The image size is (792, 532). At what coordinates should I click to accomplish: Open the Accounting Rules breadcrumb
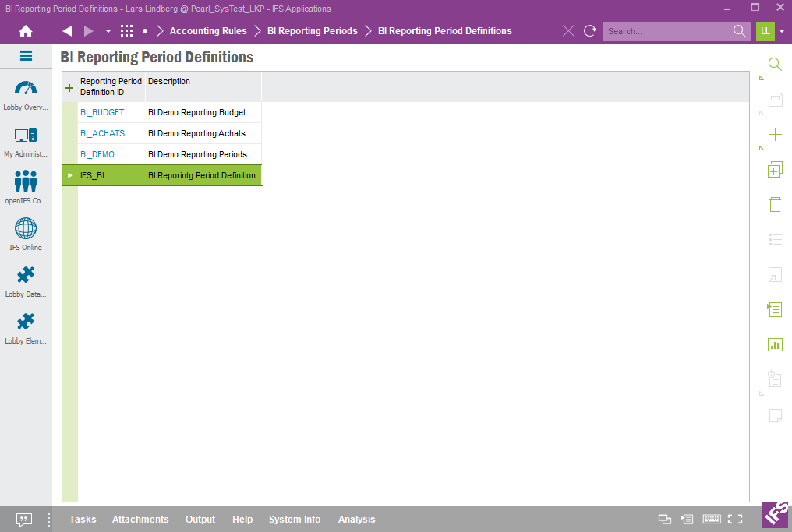208,31
